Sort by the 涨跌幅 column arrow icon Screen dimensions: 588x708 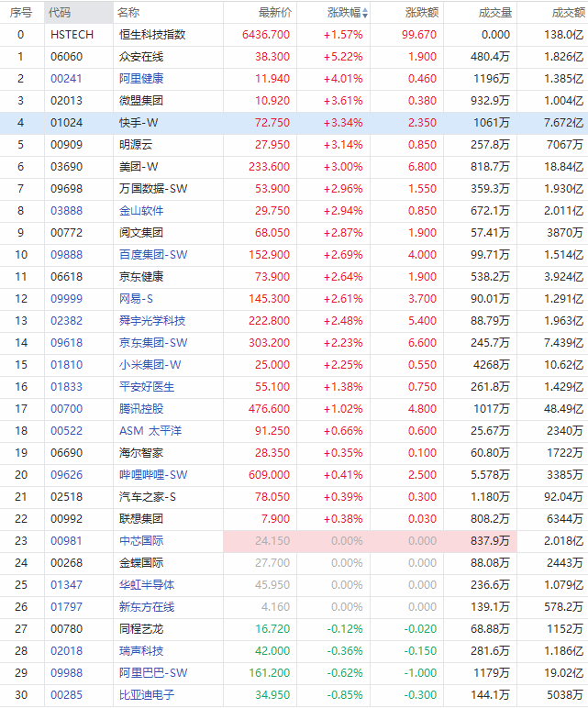[365, 14]
